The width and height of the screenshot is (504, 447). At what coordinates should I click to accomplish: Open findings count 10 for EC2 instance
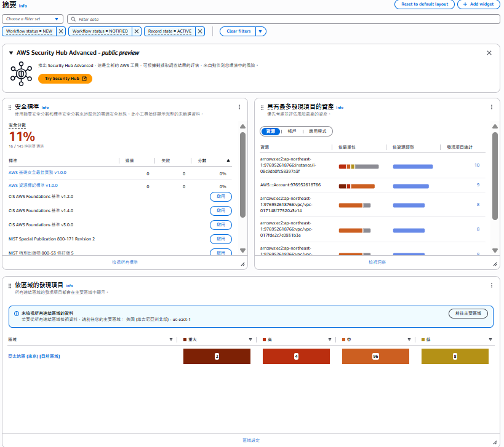[x=477, y=165]
